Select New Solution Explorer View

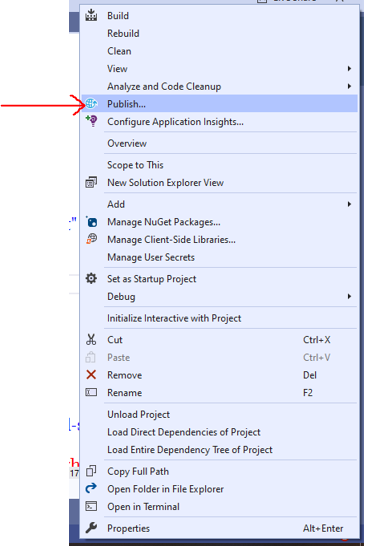(x=219, y=182)
